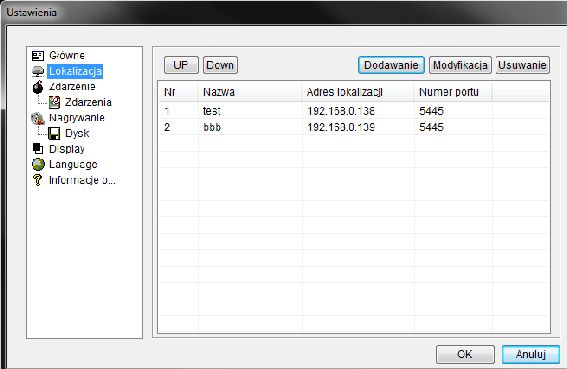Open the Zdarzenie category

click(x=72, y=87)
